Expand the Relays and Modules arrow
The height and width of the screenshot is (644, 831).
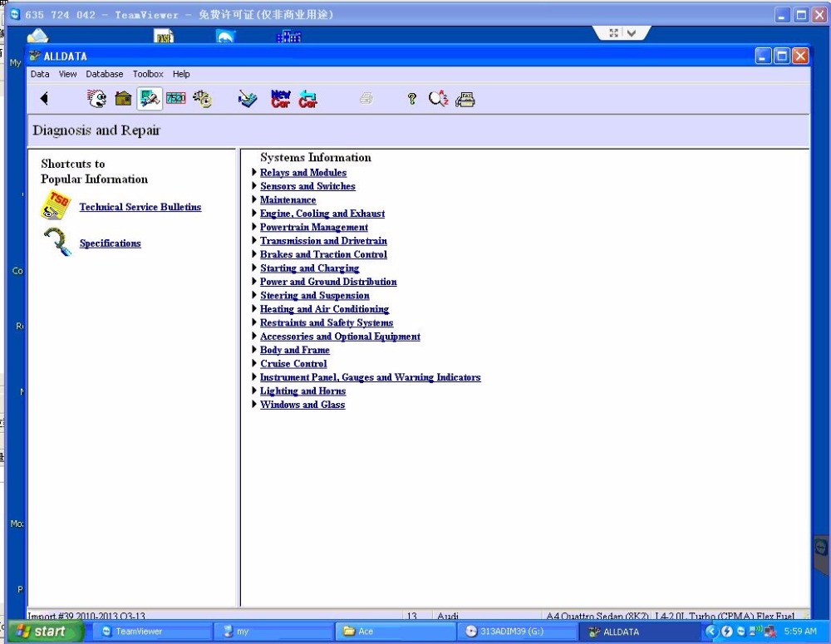254,172
